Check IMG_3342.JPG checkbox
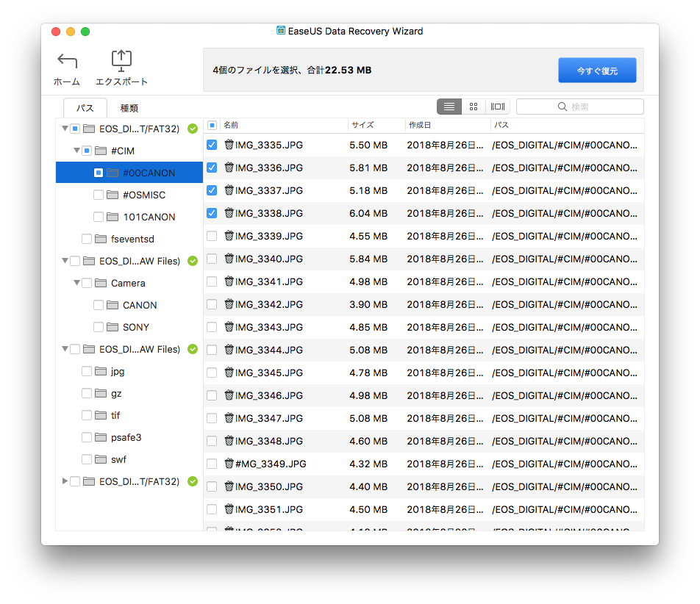 coord(212,304)
